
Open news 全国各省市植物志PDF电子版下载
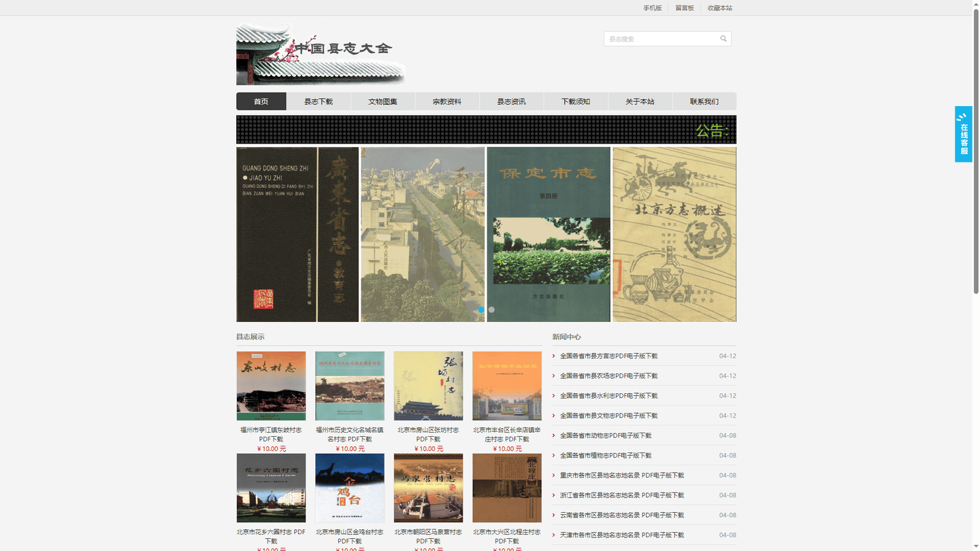coord(606,455)
